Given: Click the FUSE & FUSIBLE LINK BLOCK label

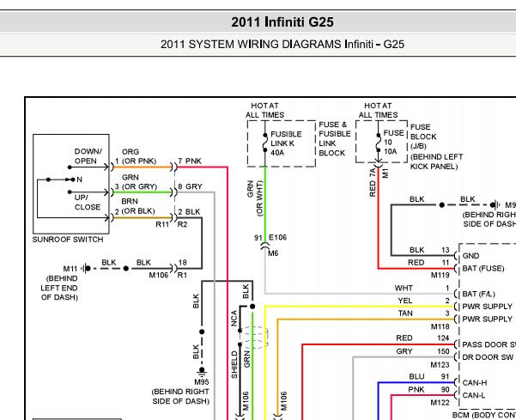Looking at the screenshot, I should (334, 138).
